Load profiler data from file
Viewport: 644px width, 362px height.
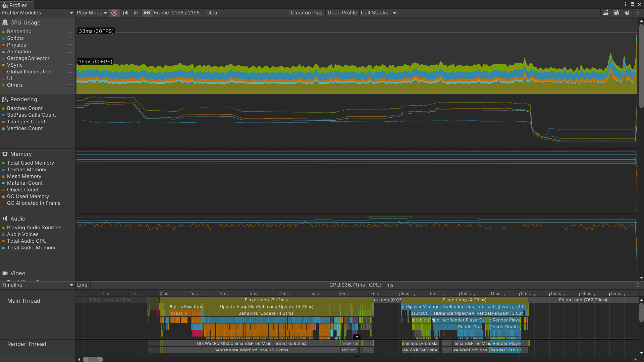(605, 13)
